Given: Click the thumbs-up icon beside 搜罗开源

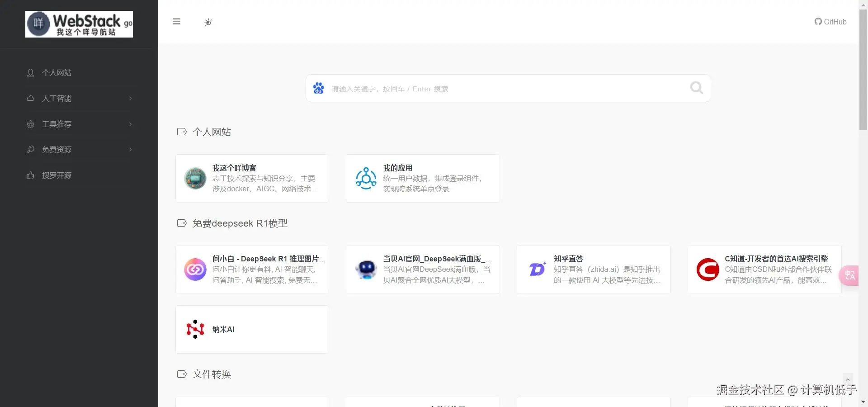Looking at the screenshot, I should point(30,175).
